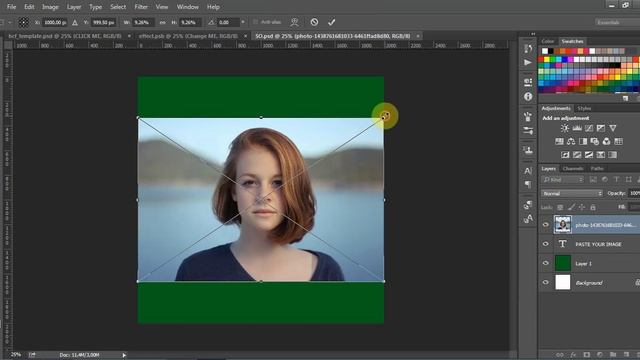Open the Paragraph panel icon
This screenshot has height=360, width=640.
pos(528,184)
